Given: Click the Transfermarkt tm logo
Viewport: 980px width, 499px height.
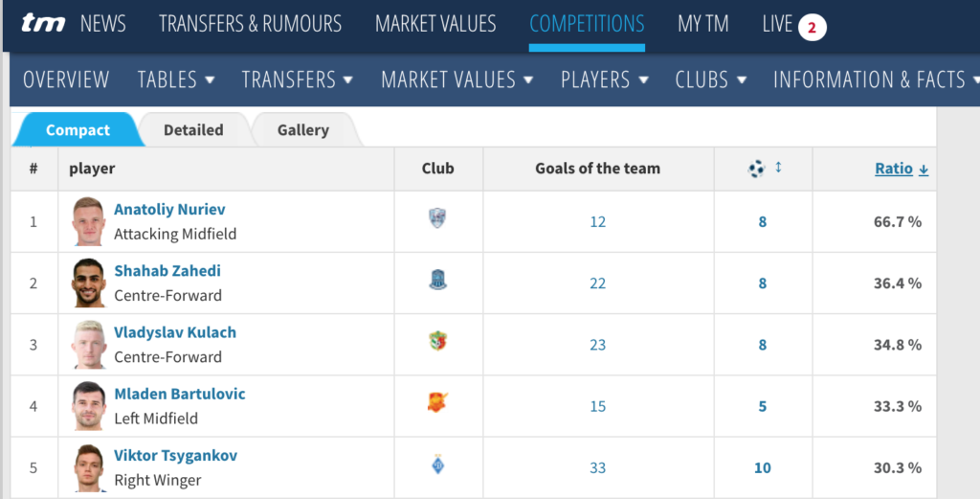Looking at the screenshot, I should pos(41,24).
